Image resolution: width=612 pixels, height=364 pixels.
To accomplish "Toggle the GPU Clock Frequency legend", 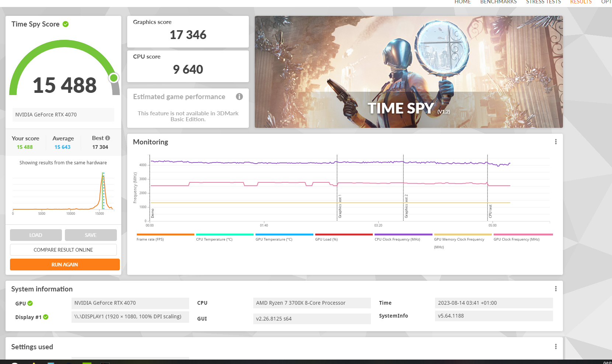I will [x=523, y=237].
